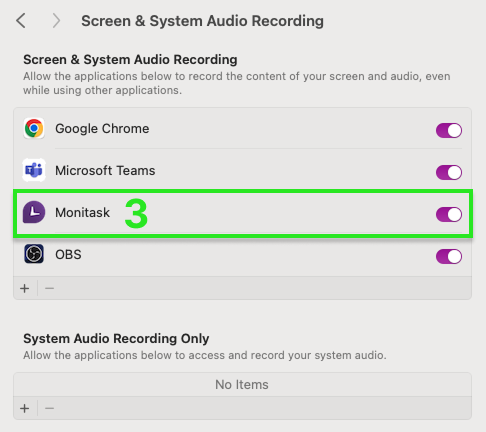
Task: Toggle Microsoft Teams recording permission off
Action: (x=449, y=172)
